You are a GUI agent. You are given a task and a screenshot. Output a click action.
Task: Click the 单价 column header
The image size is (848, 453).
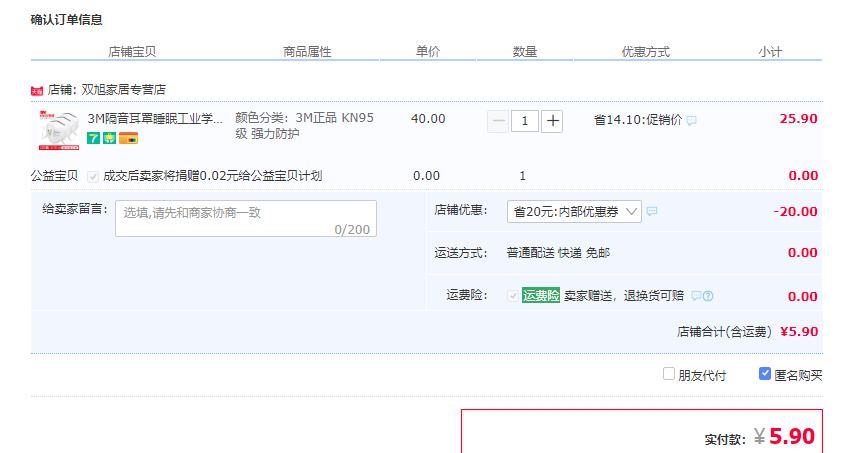(x=428, y=51)
